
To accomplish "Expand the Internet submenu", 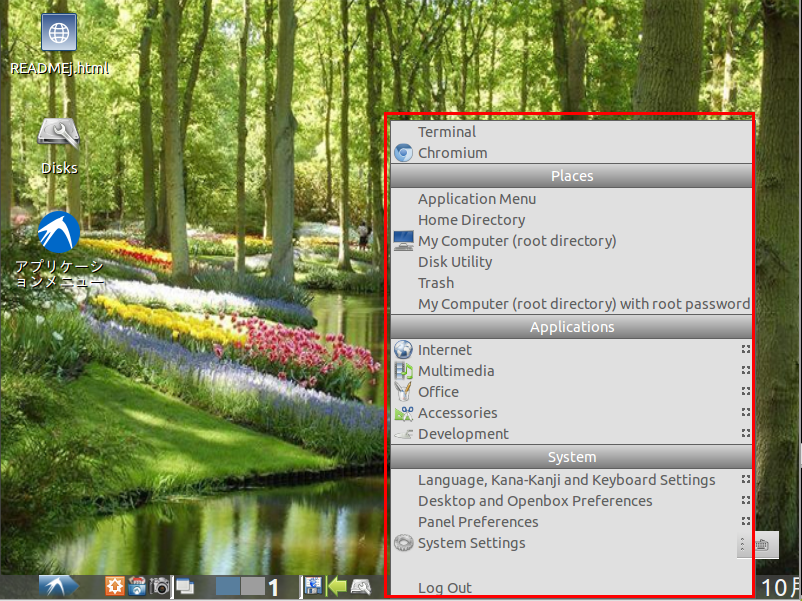I will pos(571,350).
